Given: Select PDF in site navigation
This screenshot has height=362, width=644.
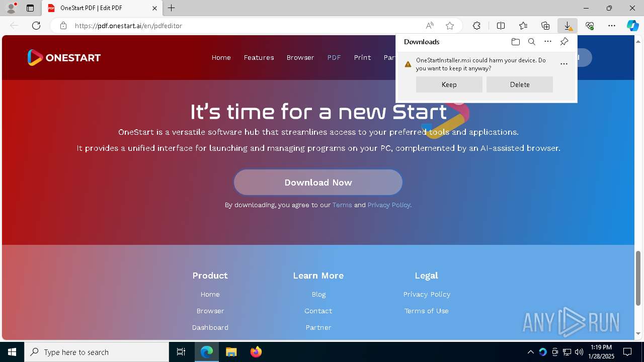Looking at the screenshot, I should point(334,57).
